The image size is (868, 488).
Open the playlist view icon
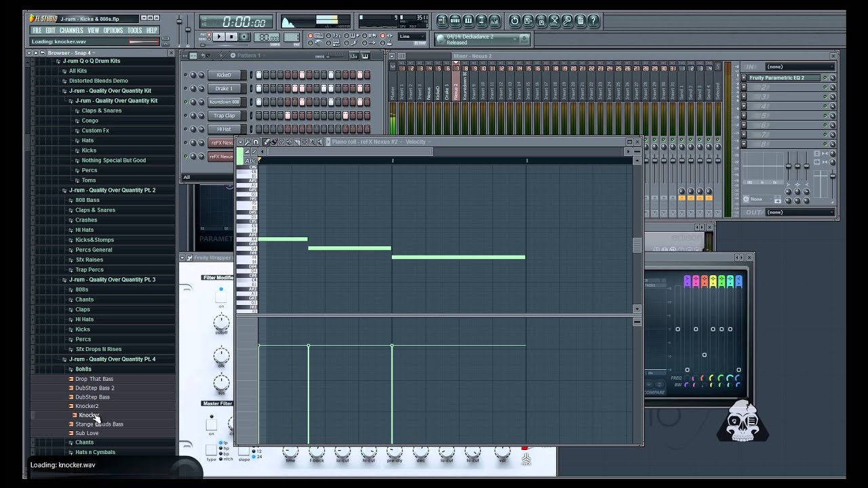(x=442, y=21)
